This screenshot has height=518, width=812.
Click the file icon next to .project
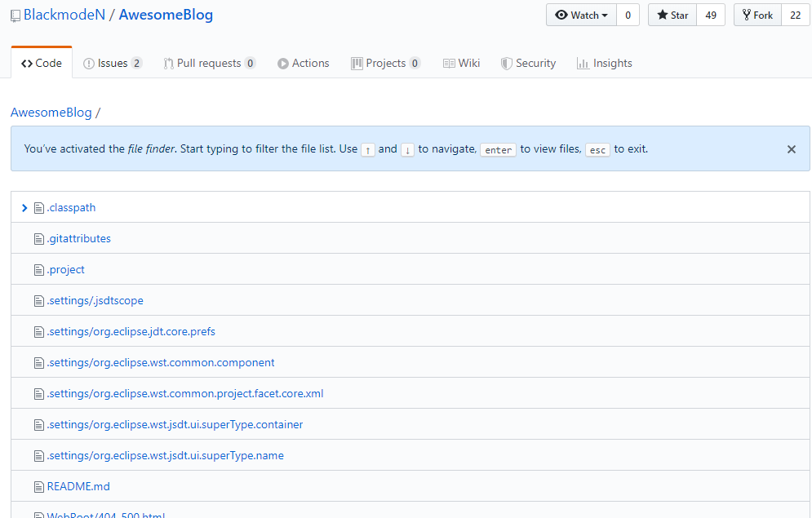39,270
